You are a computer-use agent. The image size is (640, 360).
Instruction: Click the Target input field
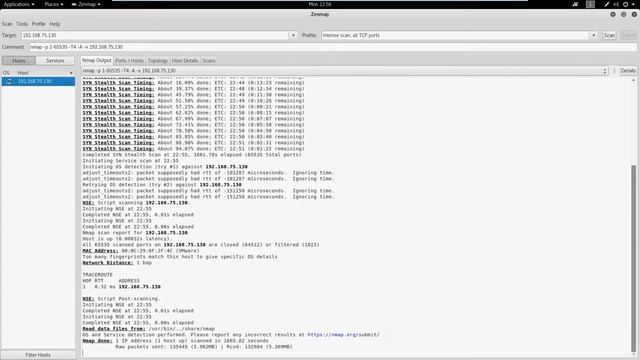coord(155,36)
